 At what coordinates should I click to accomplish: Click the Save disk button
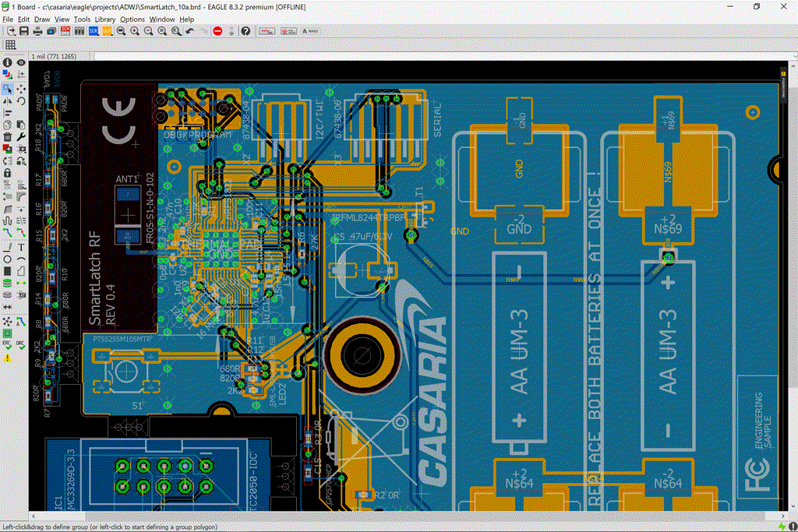24,31
